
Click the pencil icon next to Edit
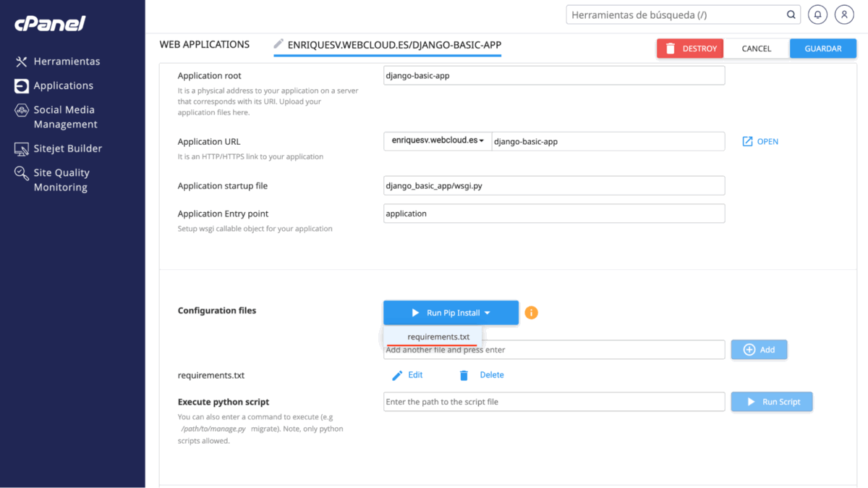pyautogui.click(x=397, y=375)
